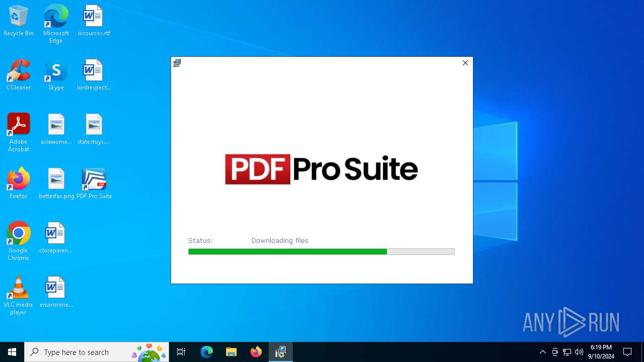Show hidden system tray icons
This screenshot has width=644, height=362.
542,352
